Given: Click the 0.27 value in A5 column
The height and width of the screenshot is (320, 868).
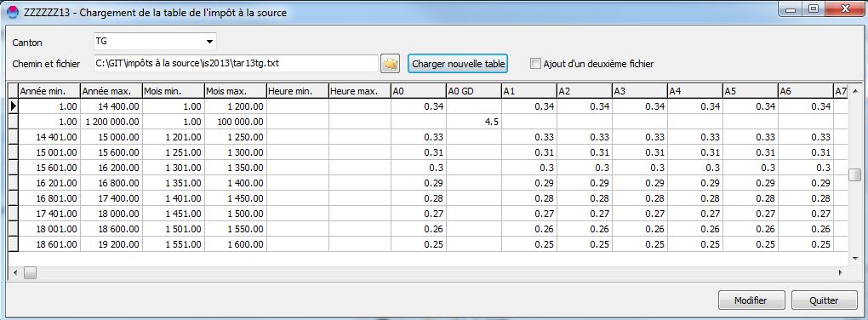Looking at the screenshot, I should (750, 214).
